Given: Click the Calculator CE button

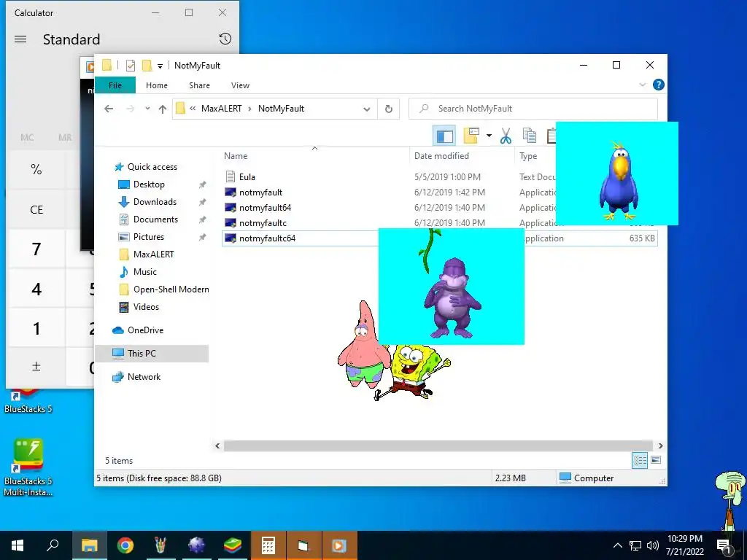Looking at the screenshot, I should (x=36, y=210).
